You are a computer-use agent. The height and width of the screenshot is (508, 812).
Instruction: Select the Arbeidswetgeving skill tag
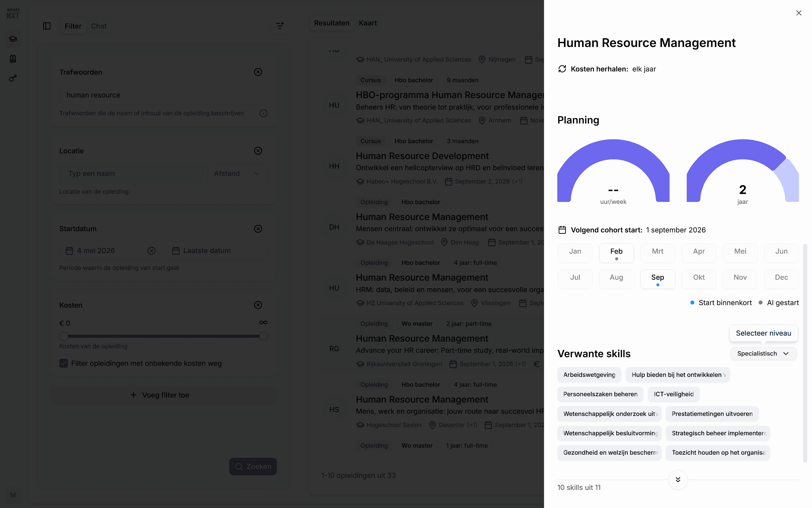[x=589, y=375]
